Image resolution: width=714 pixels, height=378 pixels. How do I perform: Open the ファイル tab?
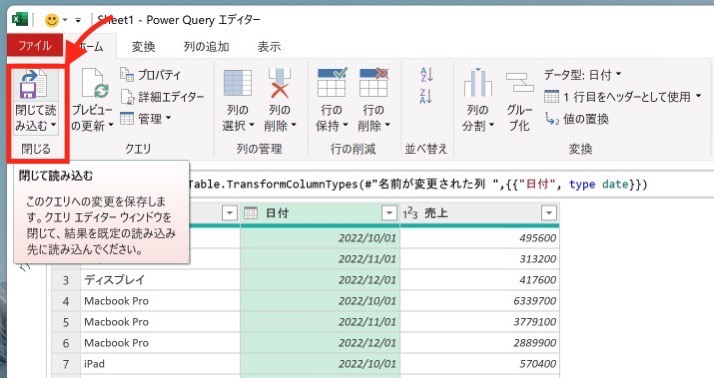point(35,46)
